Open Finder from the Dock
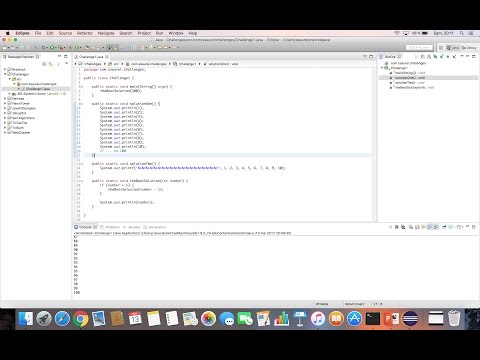480x360 pixels. pyautogui.click(x=26, y=319)
